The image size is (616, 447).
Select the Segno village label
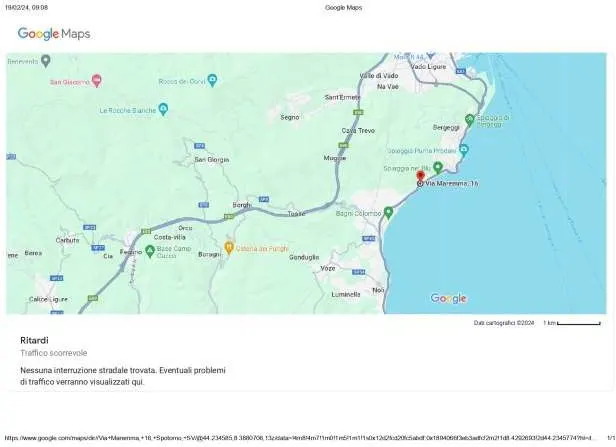coord(290,117)
